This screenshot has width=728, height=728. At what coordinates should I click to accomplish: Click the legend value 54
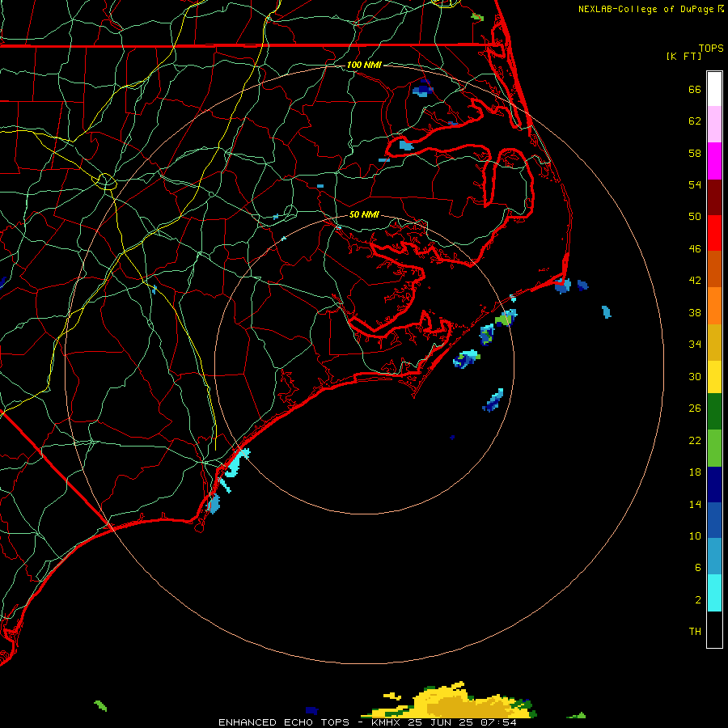pos(695,184)
